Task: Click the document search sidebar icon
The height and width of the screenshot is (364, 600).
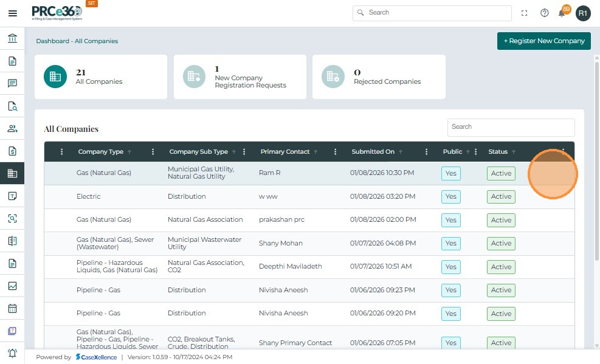Action: point(12,106)
